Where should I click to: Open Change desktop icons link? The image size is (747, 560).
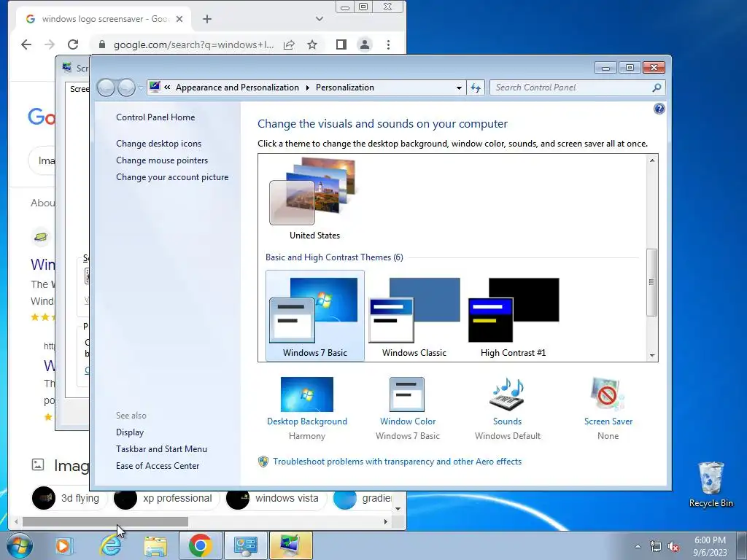point(158,144)
